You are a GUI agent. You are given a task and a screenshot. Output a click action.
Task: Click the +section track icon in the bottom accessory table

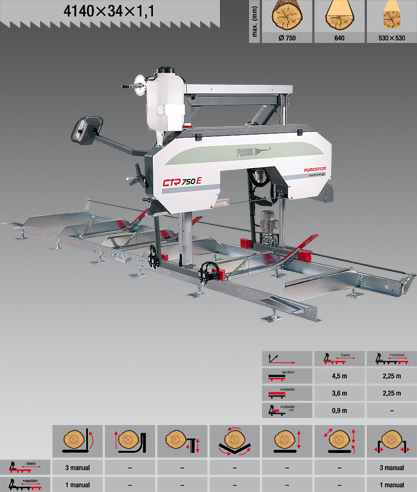point(25,485)
